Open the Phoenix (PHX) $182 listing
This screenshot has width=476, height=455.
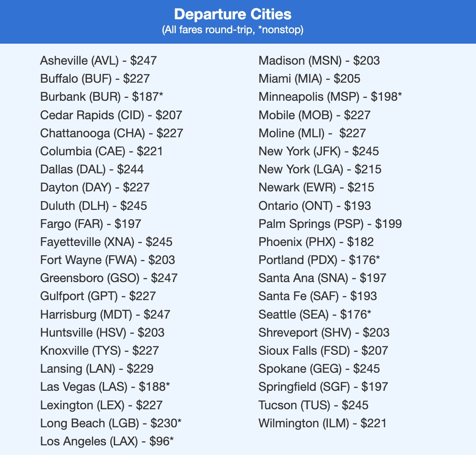click(x=316, y=242)
